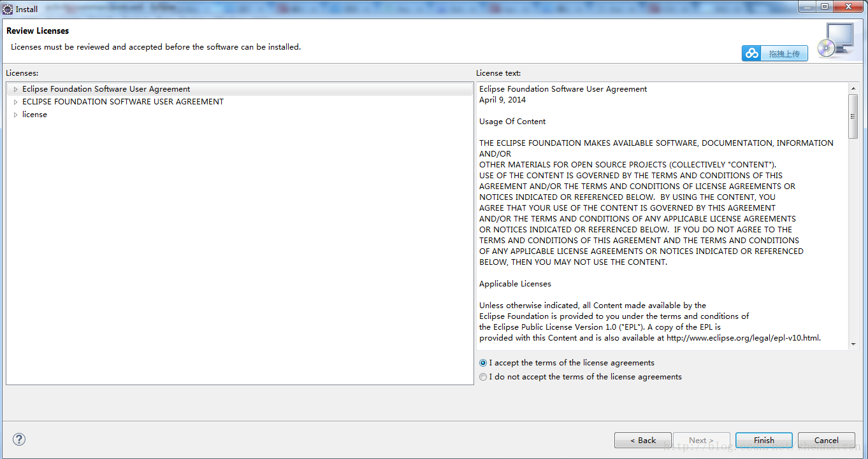The image size is (868, 459).
Task: Open the help question mark icon
Action: [x=19, y=439]
